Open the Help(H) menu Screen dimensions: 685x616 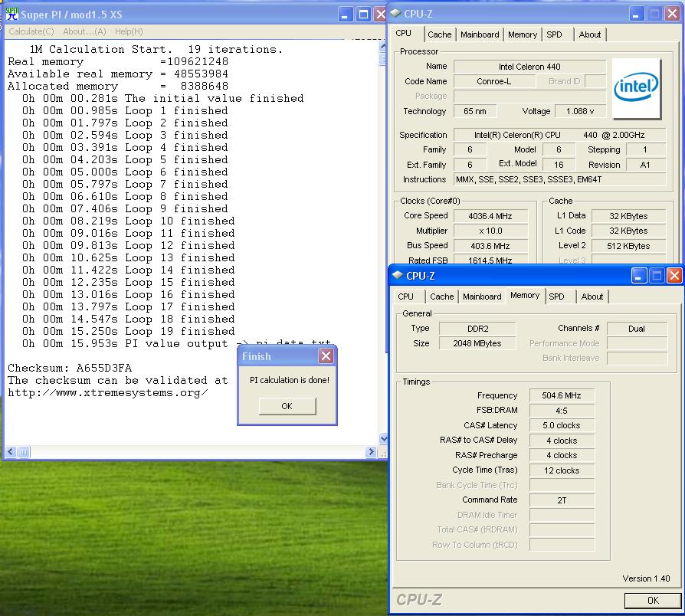pos(129,31)
